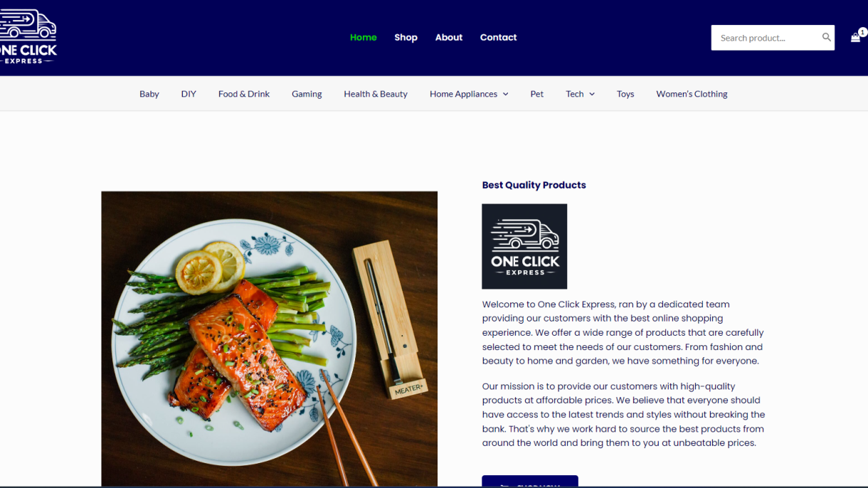Select the Pet category
Viewport: 868px width, 488px height.
click(537, 94)
